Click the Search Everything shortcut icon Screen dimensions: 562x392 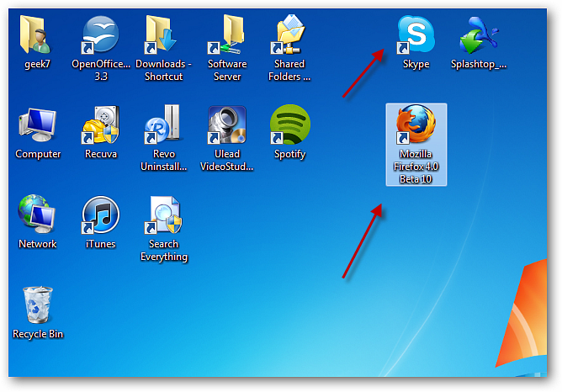163,215
